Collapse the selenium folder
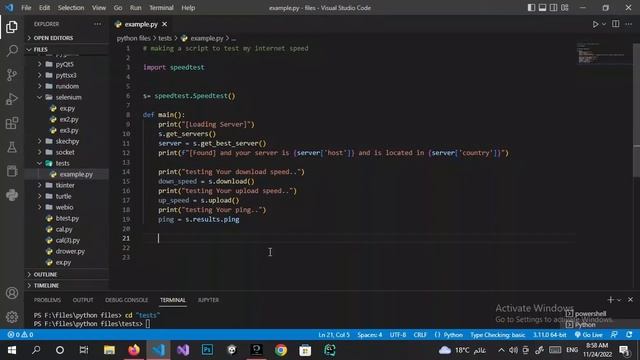 pos(67,97)
